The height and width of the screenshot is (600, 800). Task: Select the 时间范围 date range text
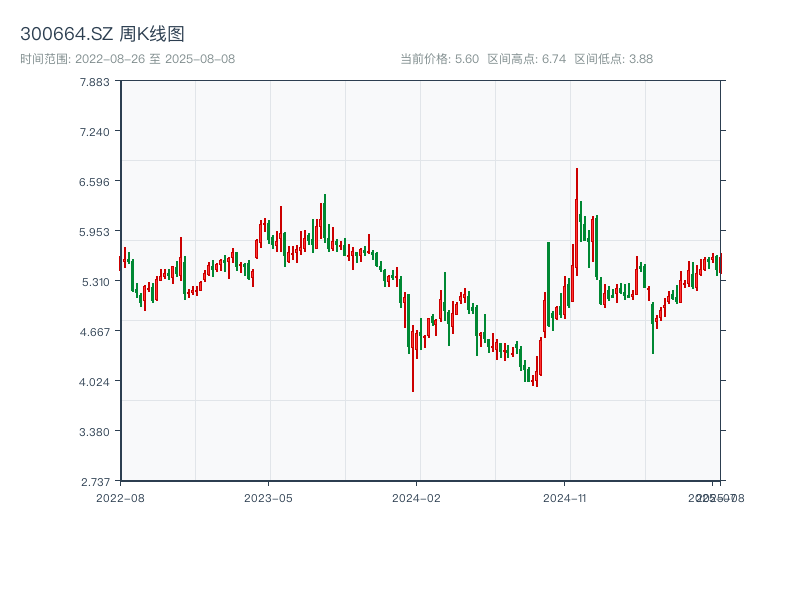coord(127,59)
